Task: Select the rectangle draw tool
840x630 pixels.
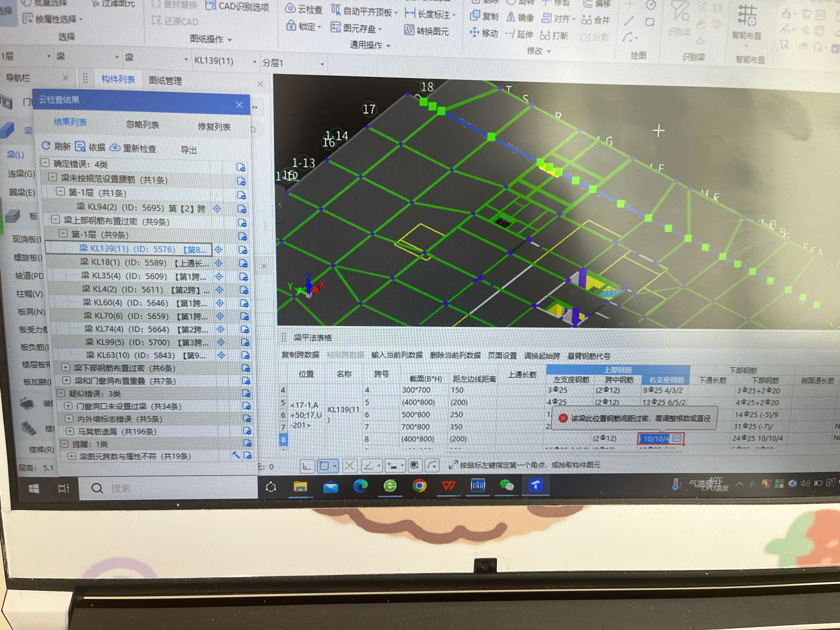Action: point(649,22)
